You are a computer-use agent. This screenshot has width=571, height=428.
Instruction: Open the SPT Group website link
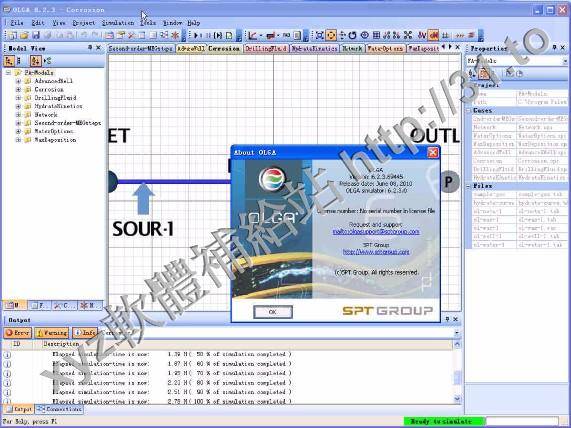[x=376, y=252]
